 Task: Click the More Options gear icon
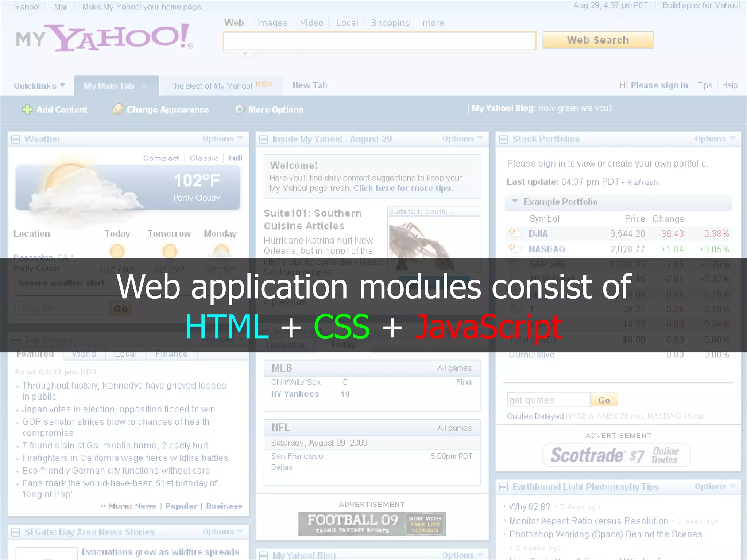pos(239,109)
